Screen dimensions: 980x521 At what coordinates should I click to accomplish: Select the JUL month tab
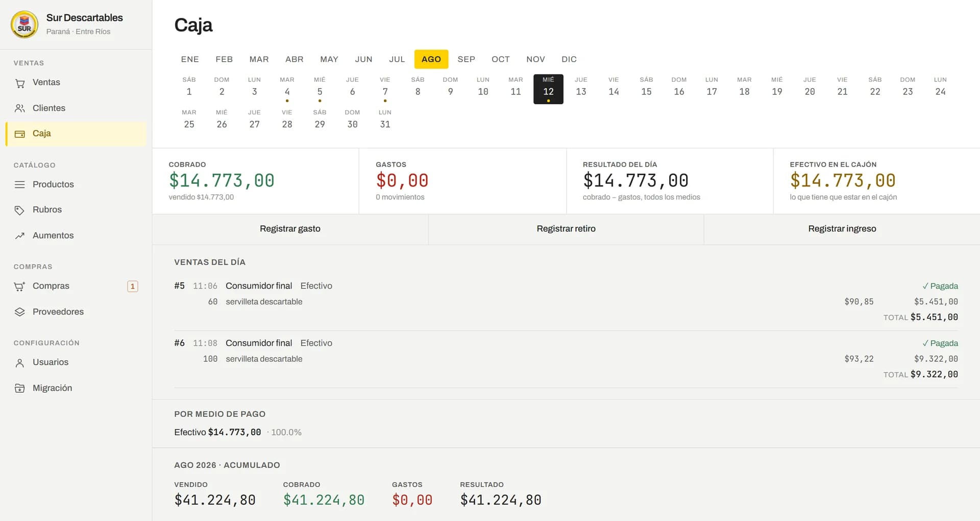click(x=397, y=59)
